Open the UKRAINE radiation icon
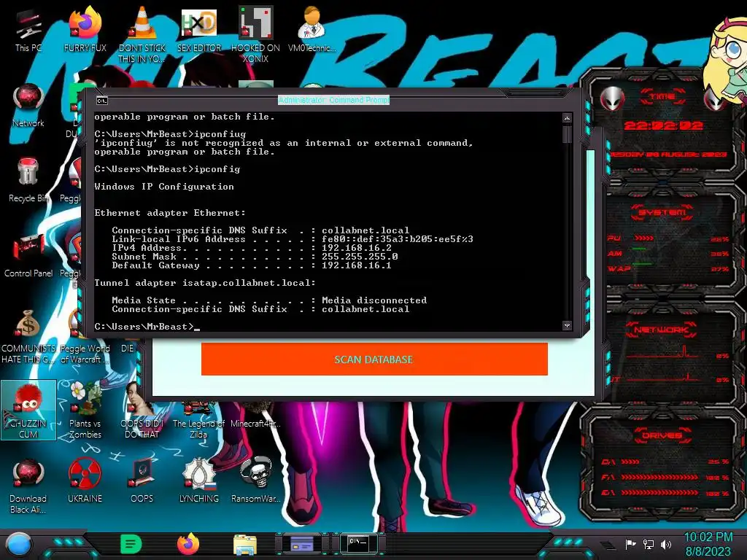 pos(85,481)
